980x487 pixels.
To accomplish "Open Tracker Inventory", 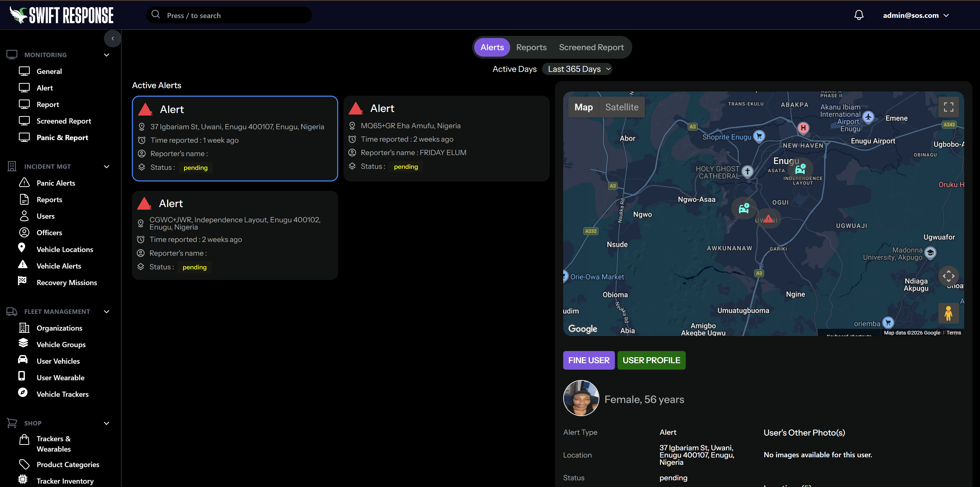I will 65,481.
